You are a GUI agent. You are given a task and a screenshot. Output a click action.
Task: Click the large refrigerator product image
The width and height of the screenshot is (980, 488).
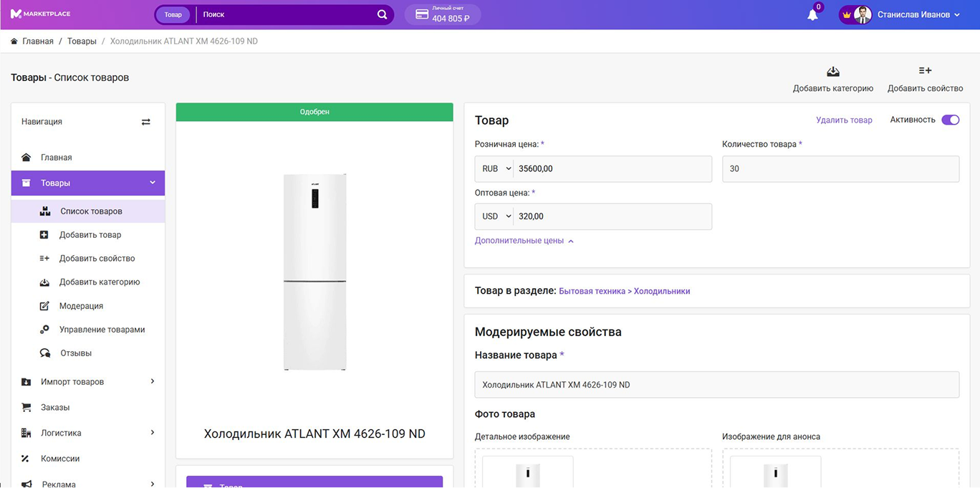point(314,272)
